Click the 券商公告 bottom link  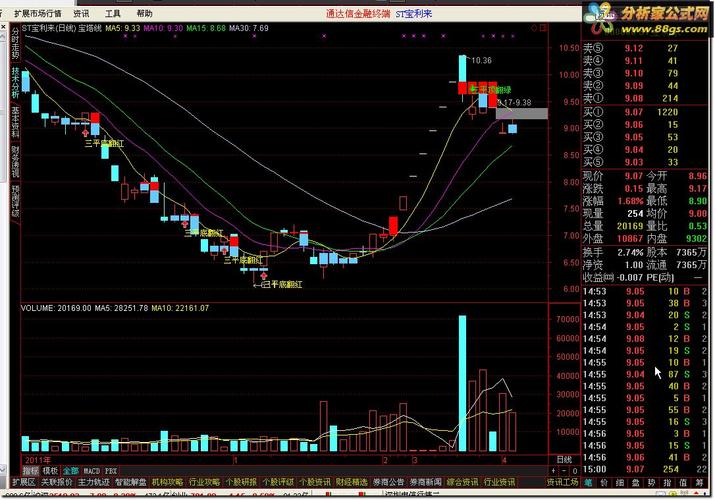tap(387, 481)
